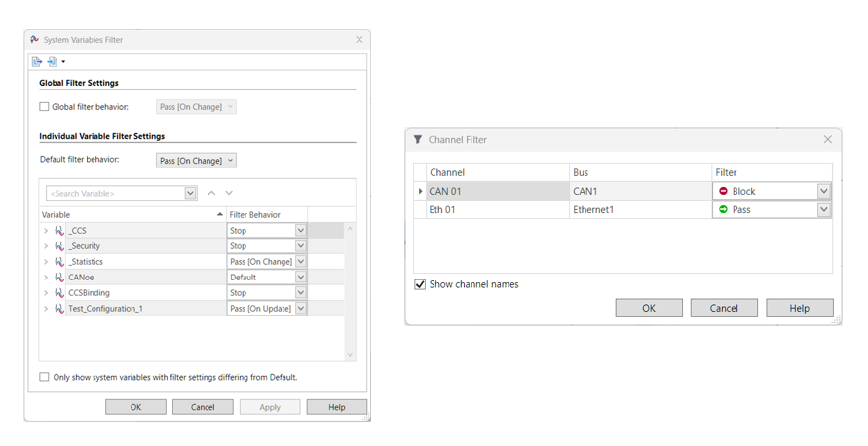The width and height of the screenshot is (868, 446).
Task: Enable the Global filter behavior checkbox
Action: click(44, 107)
